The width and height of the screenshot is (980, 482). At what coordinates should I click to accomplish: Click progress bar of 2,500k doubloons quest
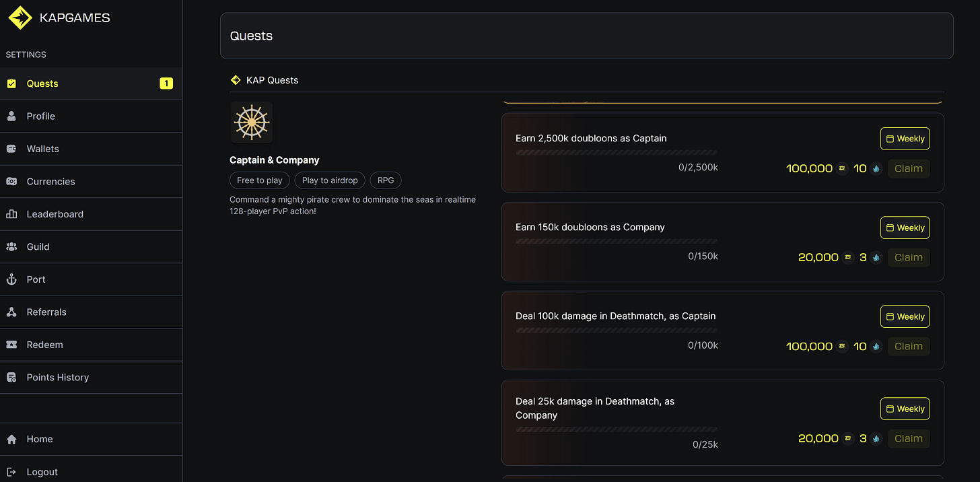[617, 153]
